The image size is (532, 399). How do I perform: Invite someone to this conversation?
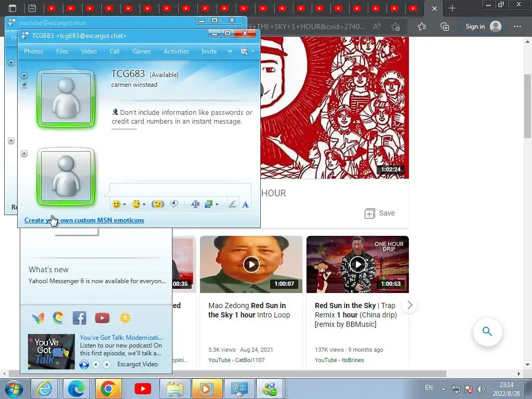coord(209,51)
